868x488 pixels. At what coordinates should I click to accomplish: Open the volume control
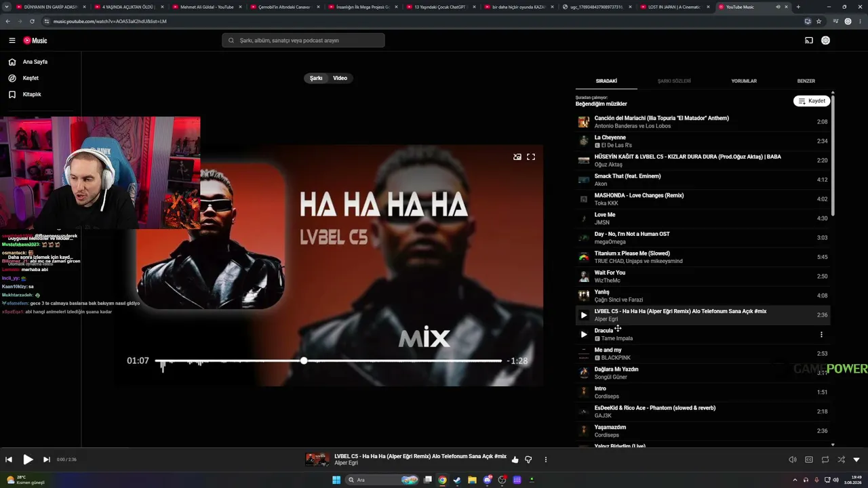click(x=793, y=460)
